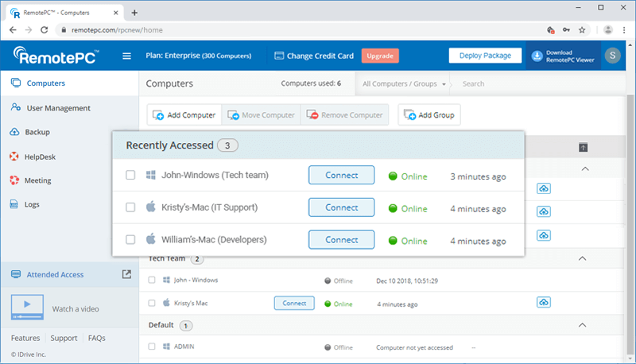This screenshot has height=364, width=636.
Task: Click the first backup cloud icon behind popup
Action: click(x=544, y=188)
